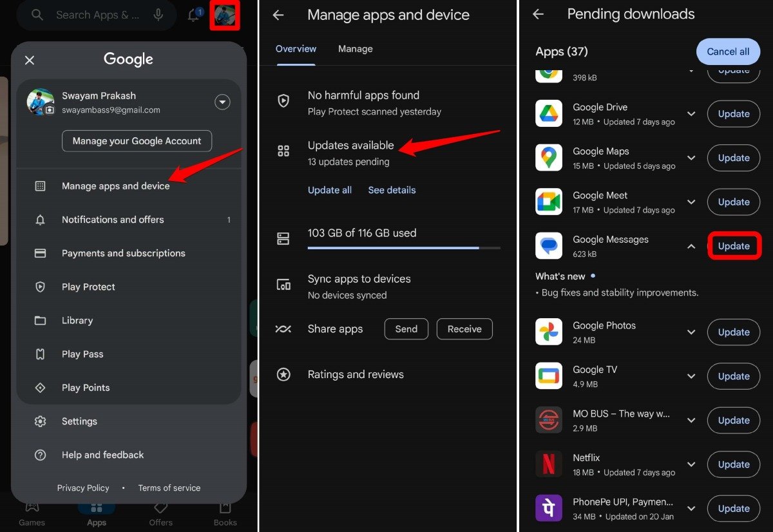Tap the Google Maps app icon
Viewport: 773px width, 532px height.
point(548,158)
